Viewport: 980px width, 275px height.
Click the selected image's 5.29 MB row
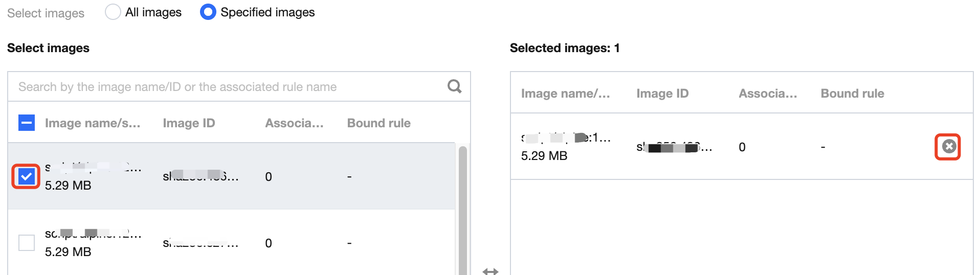pyautogui.click(x=544, y=155)
